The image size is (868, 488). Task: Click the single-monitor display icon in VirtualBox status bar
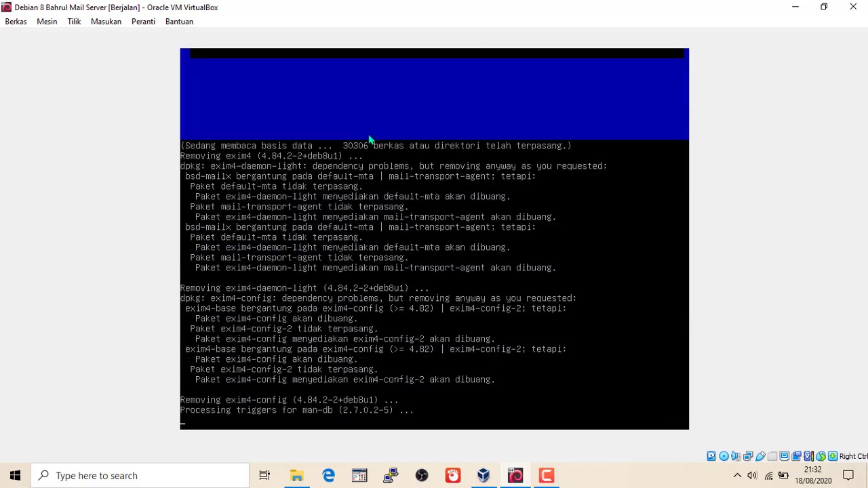coord(785,456)
